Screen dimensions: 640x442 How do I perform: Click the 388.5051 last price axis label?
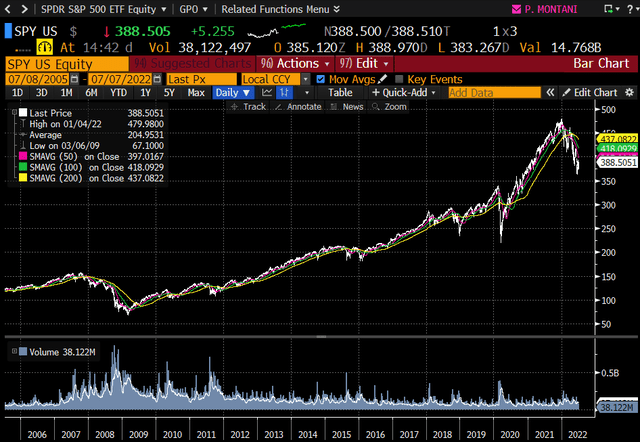[x=618, y=162]
